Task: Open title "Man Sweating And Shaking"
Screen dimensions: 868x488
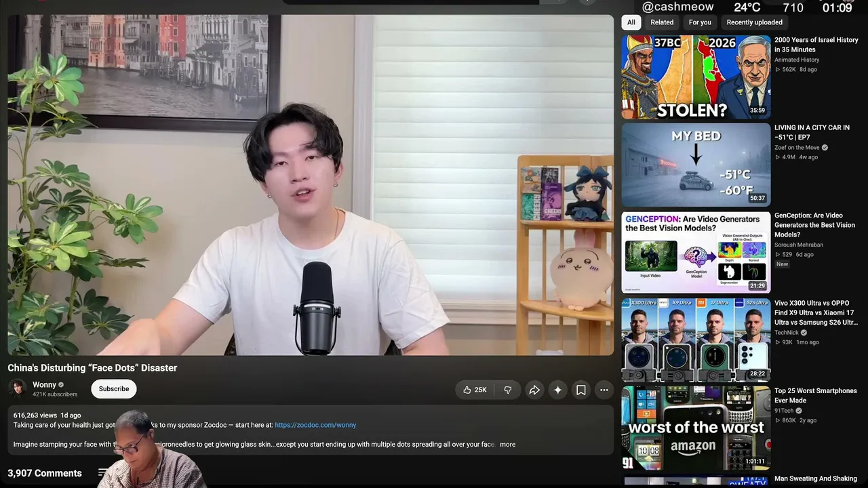Action: point(816,479)
